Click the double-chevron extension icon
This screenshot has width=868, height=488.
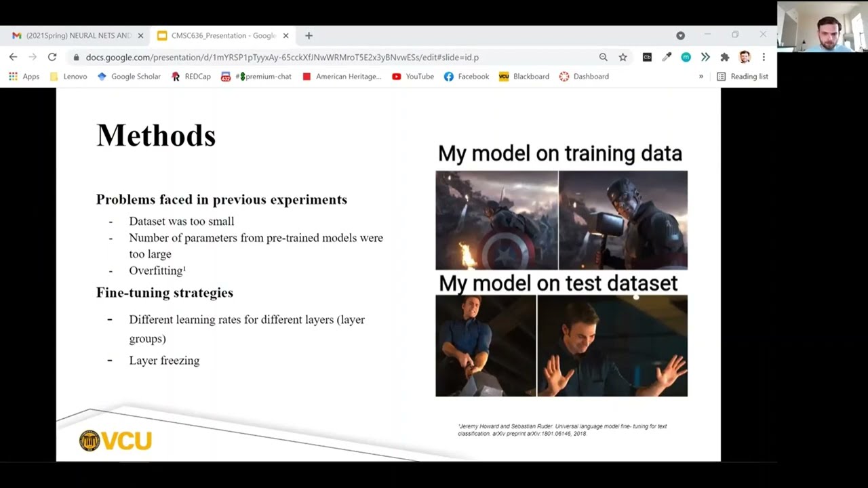705,58
